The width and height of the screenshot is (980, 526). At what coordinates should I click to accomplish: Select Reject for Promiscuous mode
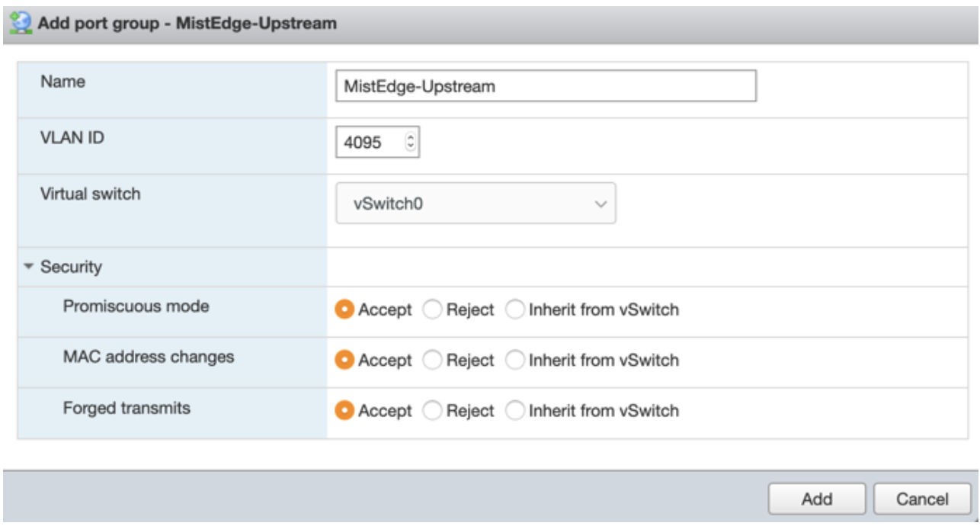(432, 310)
